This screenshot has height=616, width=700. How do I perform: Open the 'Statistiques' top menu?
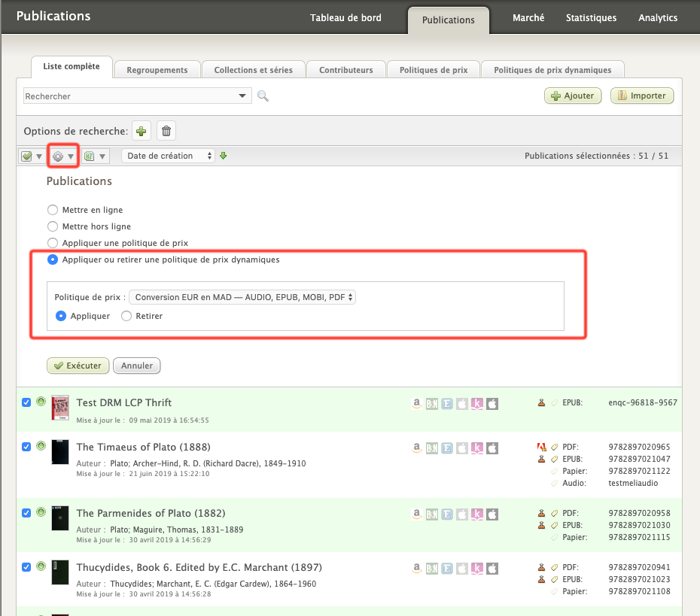point(591,18)
